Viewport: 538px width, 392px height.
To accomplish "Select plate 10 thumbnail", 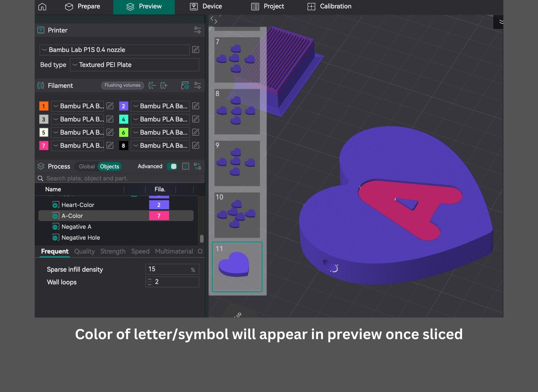I will tap(237, 215).
